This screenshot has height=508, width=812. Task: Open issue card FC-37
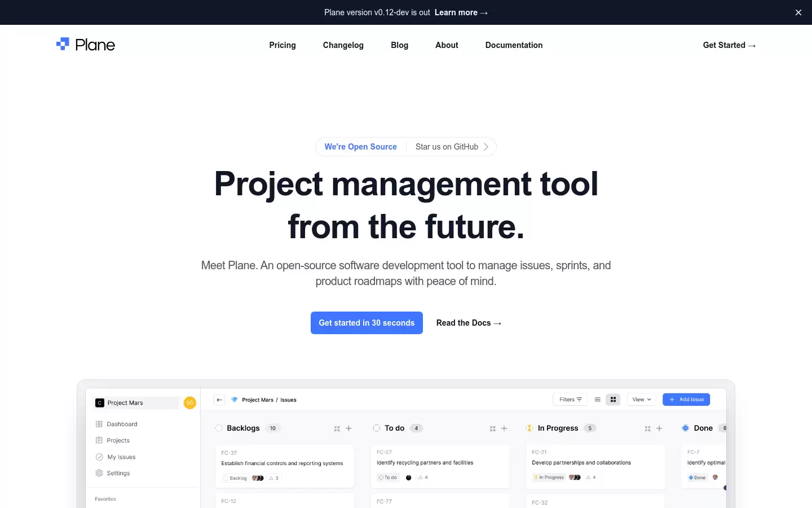(285, 466)
